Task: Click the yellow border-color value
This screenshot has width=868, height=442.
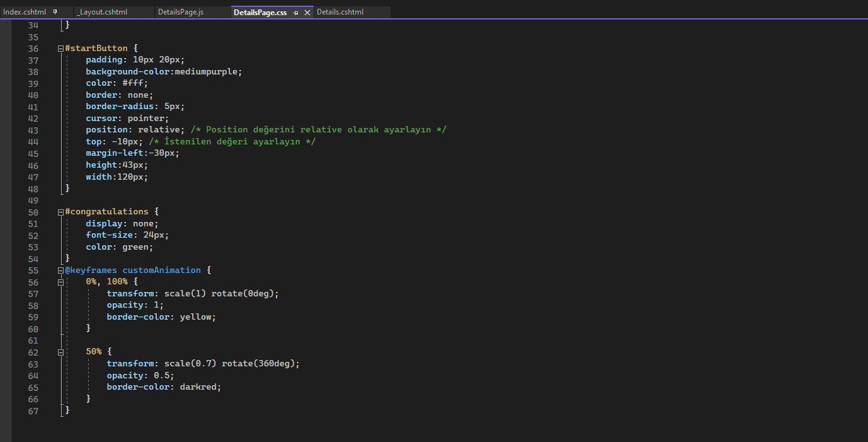Action: (x=197, y=317)
